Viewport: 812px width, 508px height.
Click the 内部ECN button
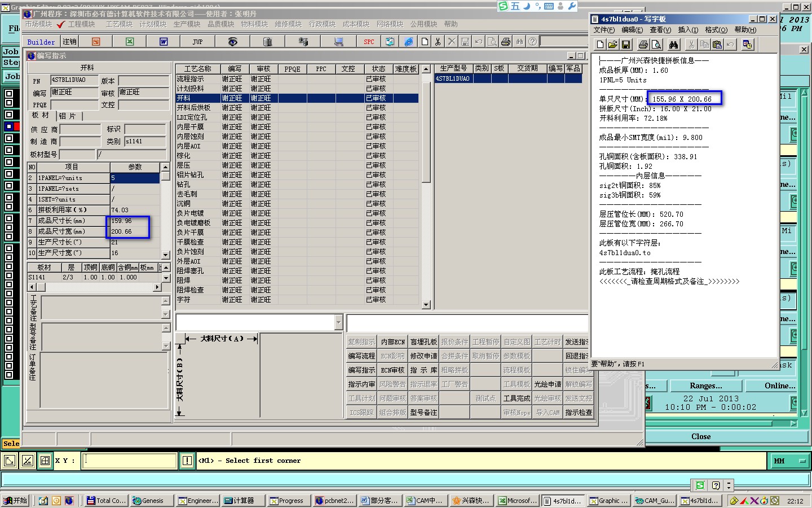[x=392, y=342]
